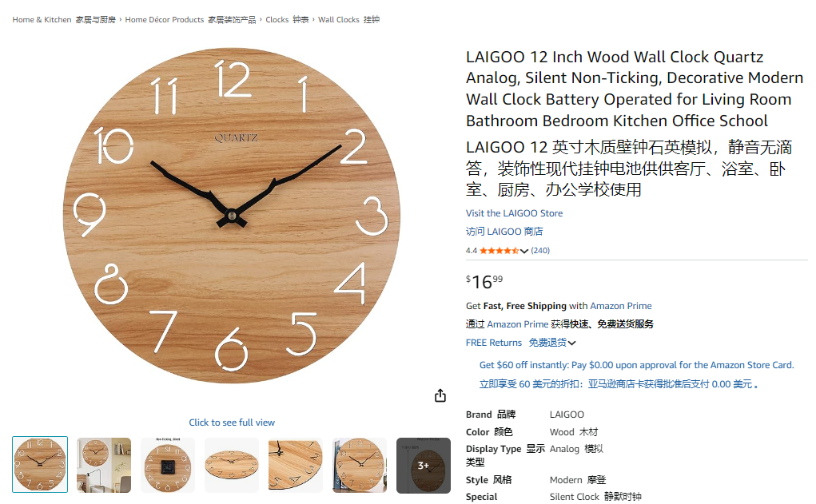Select the clock back-side thumbnail

168,465
